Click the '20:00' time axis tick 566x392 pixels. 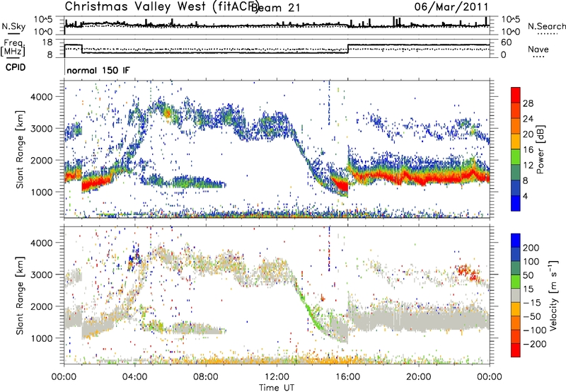(x=418, y=377)
